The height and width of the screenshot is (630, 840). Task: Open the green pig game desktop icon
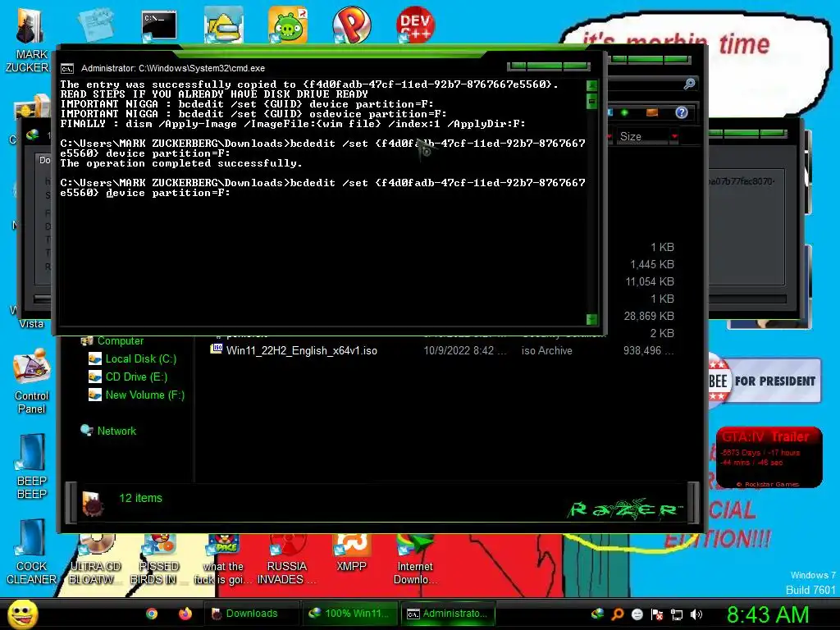pos(288,25)
